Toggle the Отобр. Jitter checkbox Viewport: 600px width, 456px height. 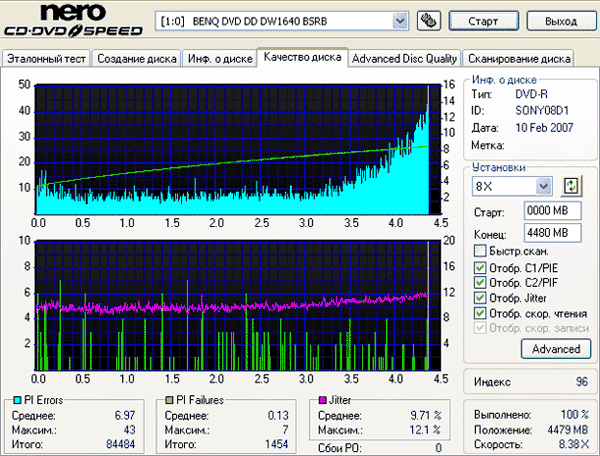tap(481, 297)
